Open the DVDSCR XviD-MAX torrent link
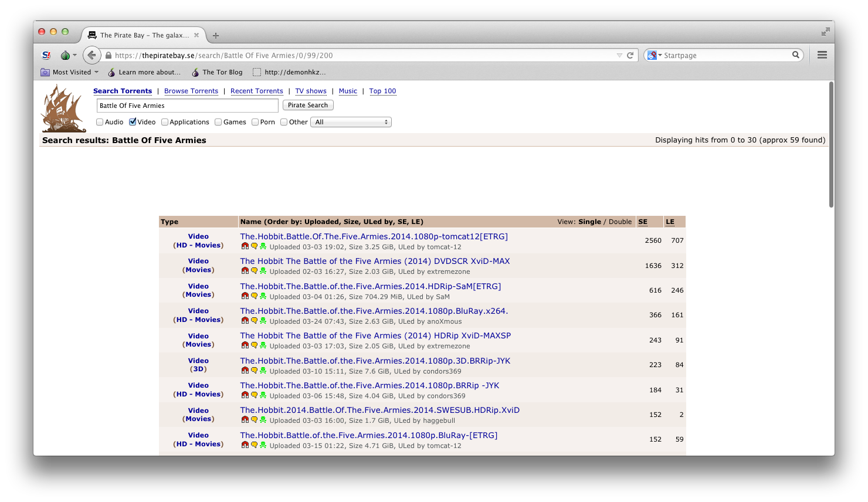The image size is (868, 502). [375, 261]
